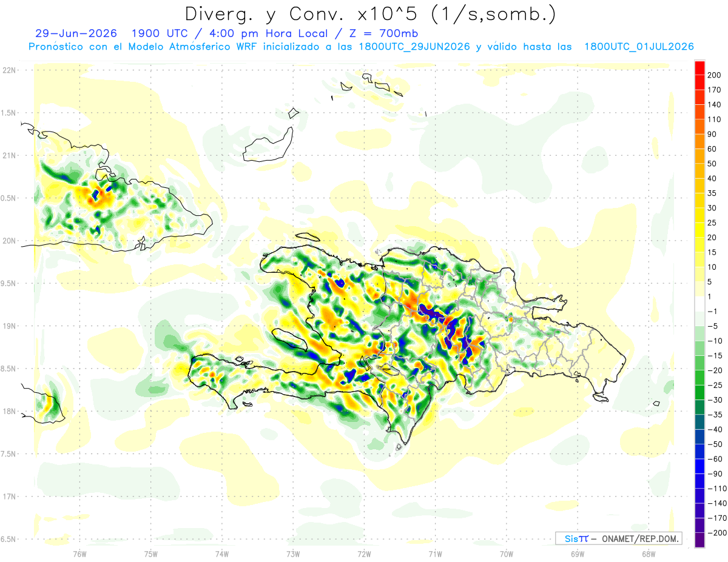
Task: Click the positive "140" colorbar label
Action: click(x=714, y=105)
